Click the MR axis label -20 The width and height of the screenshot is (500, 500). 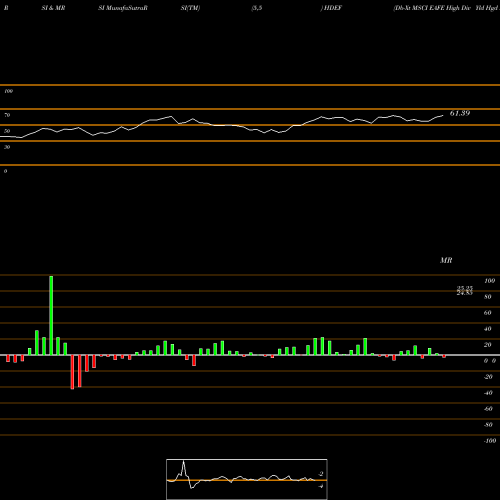point(488,377)
